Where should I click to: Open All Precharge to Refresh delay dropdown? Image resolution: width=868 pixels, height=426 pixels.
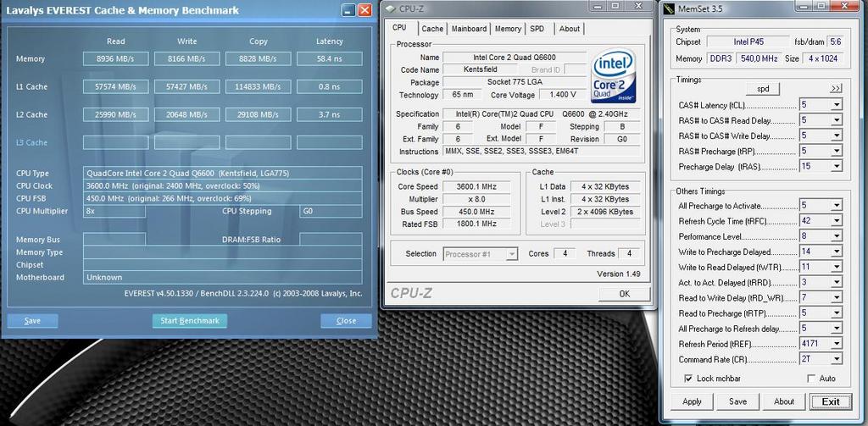[x=836, y=329]
